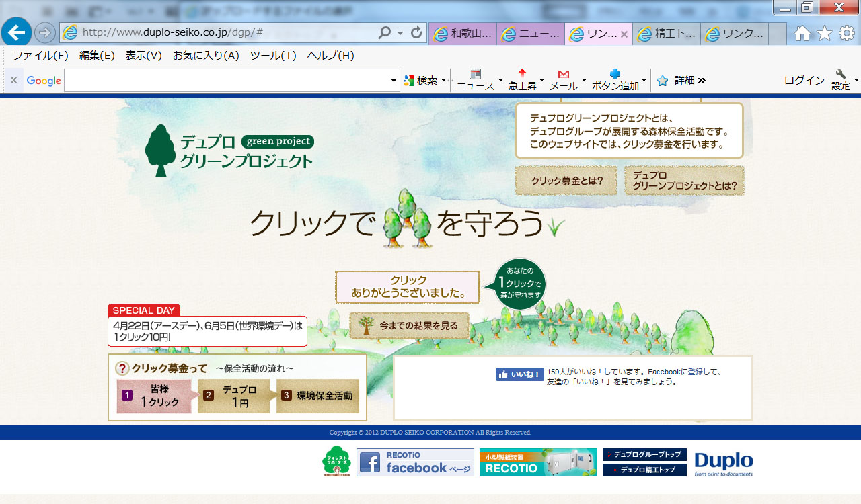
Task: Switch to the ワンク tab
Action: (734, 34)
